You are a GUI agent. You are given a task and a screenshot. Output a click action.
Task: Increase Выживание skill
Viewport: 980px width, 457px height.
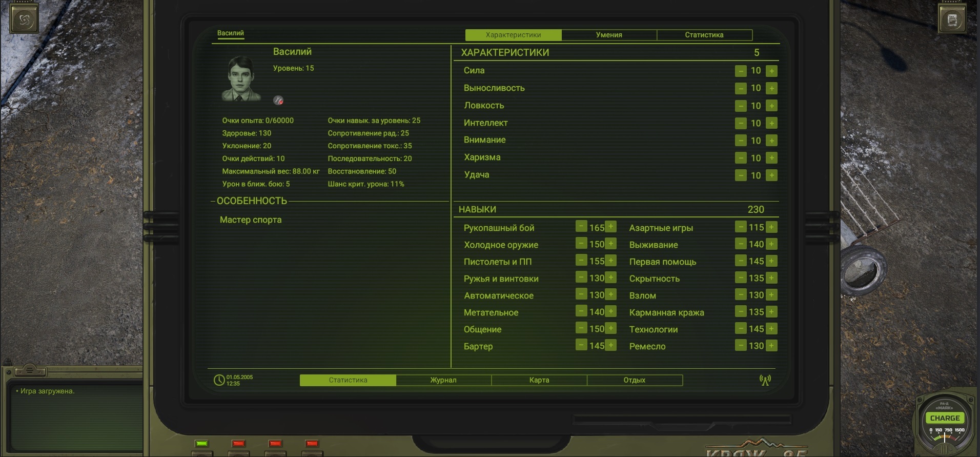tap(771, 244)
